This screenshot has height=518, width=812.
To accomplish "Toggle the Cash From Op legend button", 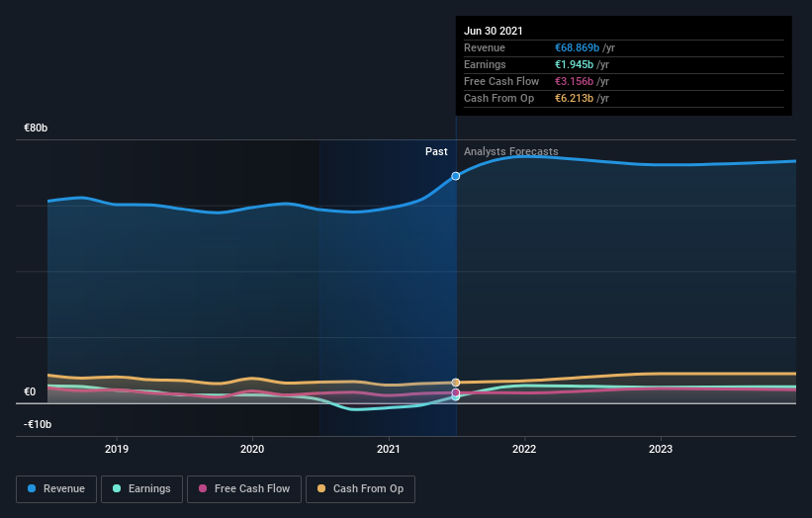I will pos(360,489).
